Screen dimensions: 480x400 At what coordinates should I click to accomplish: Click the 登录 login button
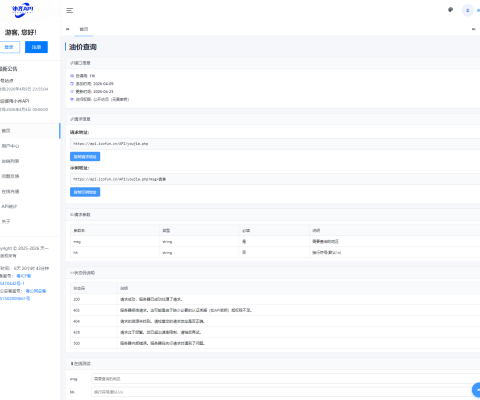9,47
